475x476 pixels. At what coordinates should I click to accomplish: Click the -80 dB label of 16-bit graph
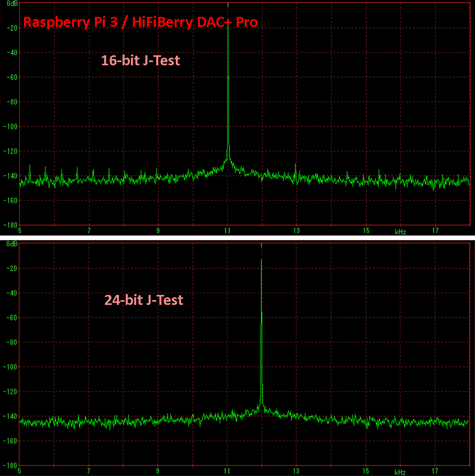[x=12, y=102]
